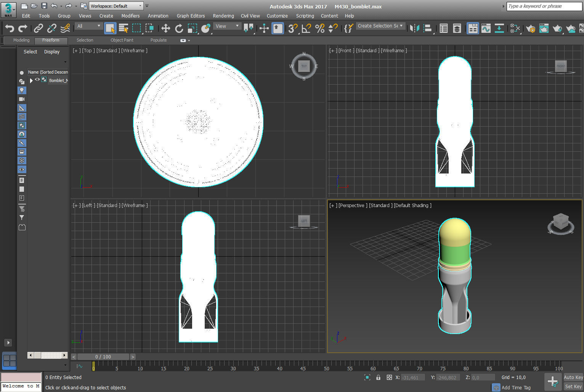Open the Modifiers menu
The width and height of the screenshot is (584, 392).
pyautogui.click(x=130, y=16)
